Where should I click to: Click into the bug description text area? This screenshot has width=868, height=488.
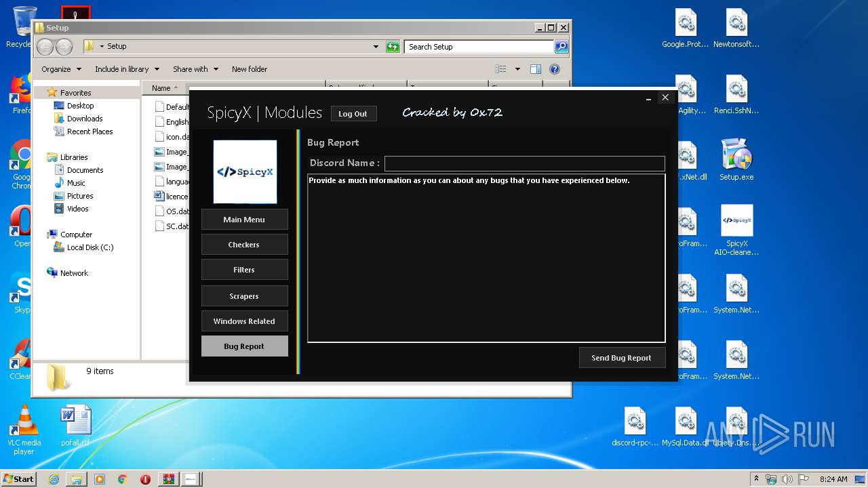click(x=486, y=258)
